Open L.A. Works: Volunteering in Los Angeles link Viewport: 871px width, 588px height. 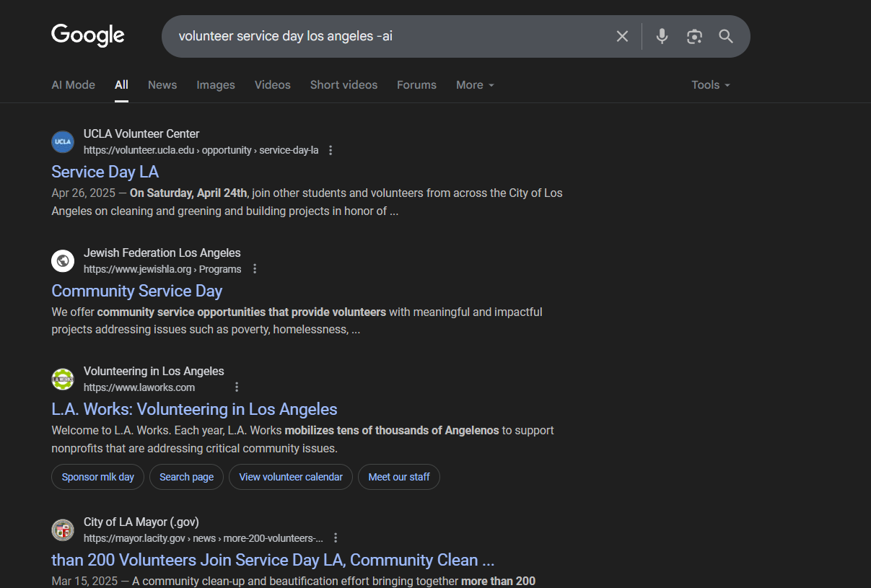coord(194,409)
